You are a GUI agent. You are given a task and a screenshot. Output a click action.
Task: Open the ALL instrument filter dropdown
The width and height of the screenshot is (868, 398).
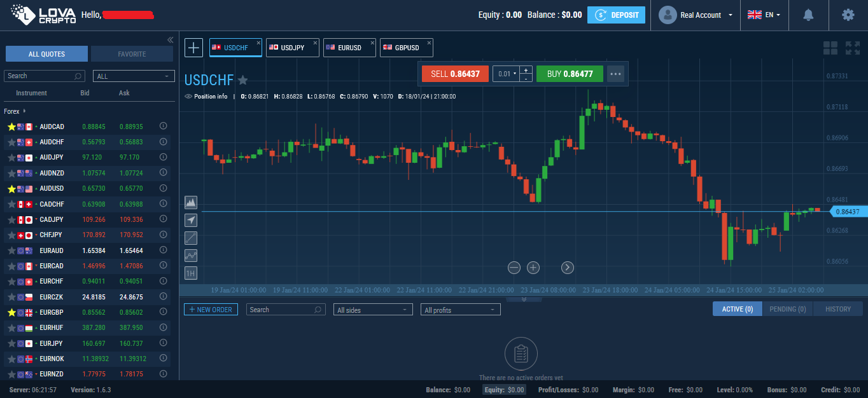[x=134, y=76]
